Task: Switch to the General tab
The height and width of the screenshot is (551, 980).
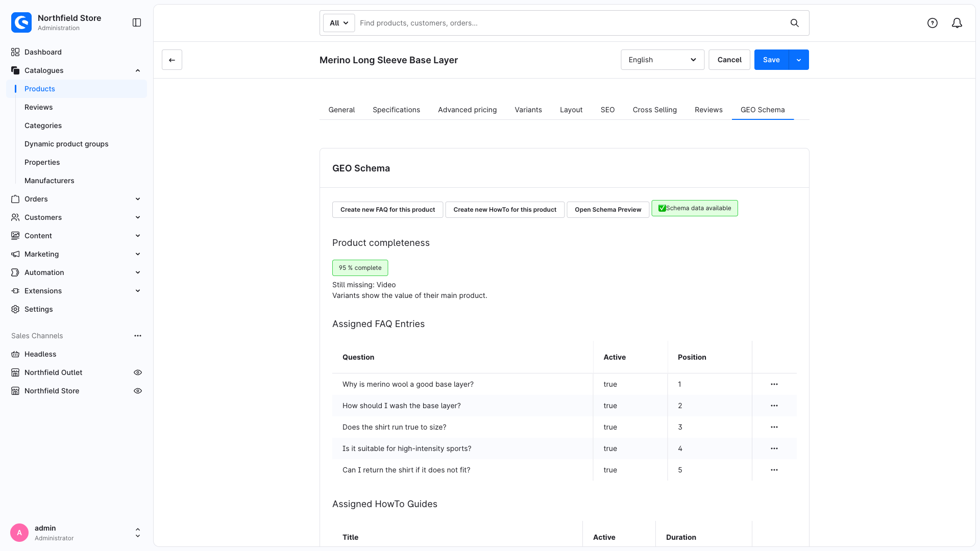Action: [x=341, y=110]
